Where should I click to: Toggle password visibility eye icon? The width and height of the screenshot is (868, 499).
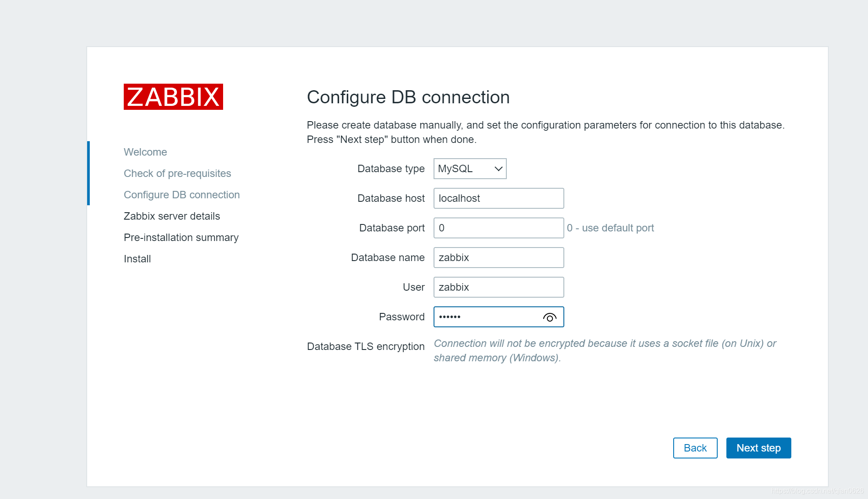[x=550, y=317]
